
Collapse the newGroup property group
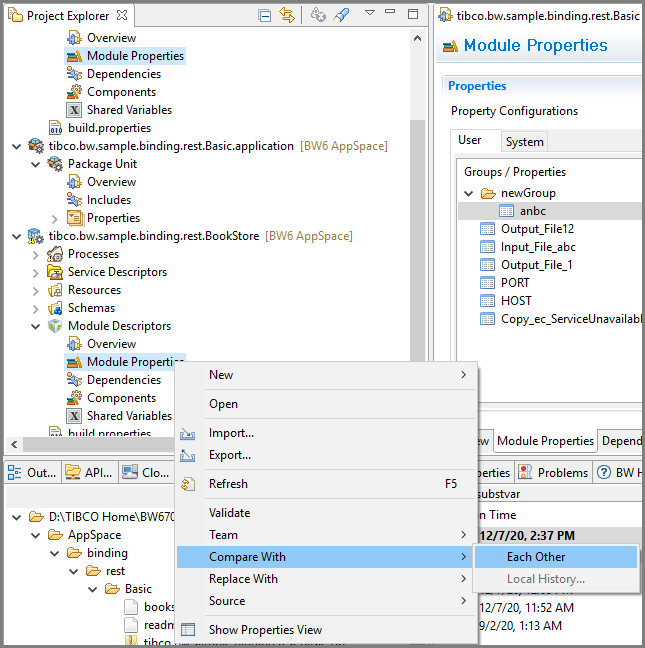[x=469, y=193]
